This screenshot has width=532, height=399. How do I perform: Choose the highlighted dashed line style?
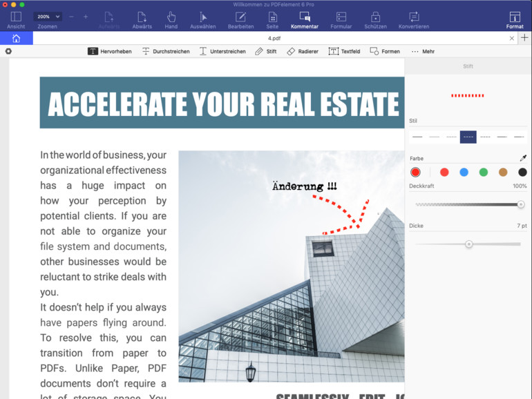point(468,137)
